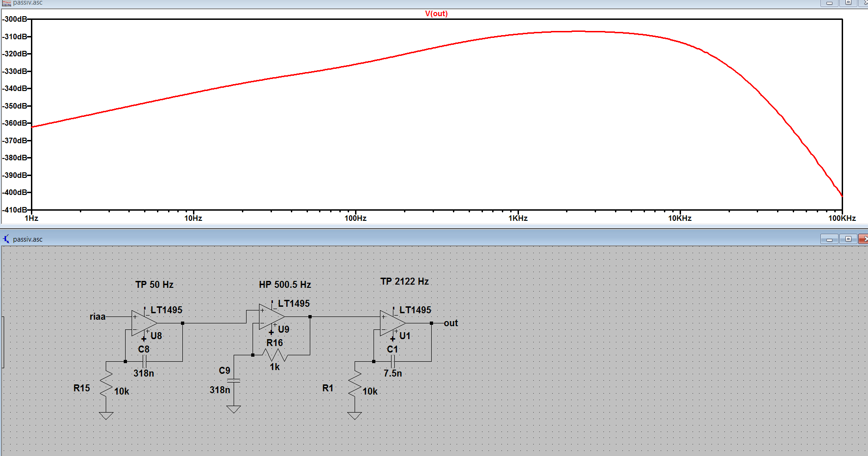The width and height of the screenshot is (868, 456).
Task: Click the 'U9' reference designator label
Action: 284,329
